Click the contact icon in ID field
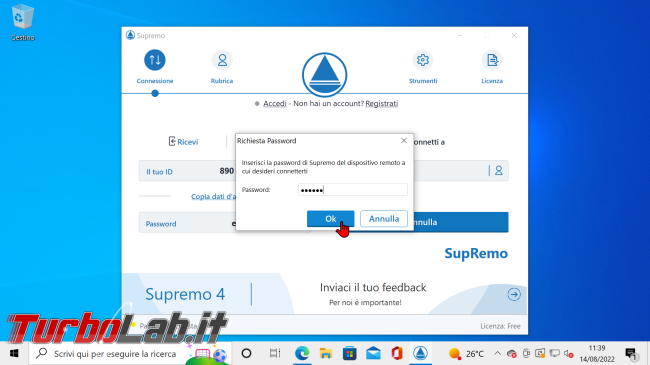 pyautogui.click(x=499, y=170)
